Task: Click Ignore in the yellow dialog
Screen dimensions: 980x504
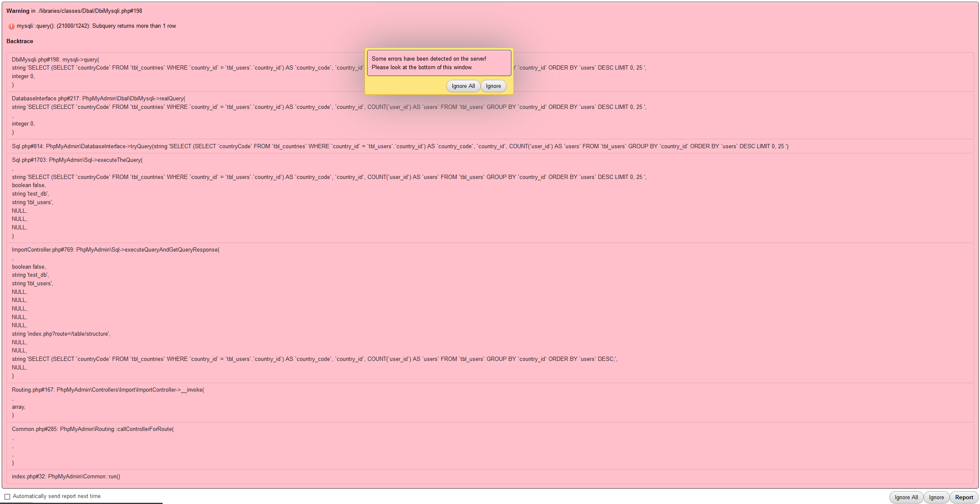Action: 493,86
